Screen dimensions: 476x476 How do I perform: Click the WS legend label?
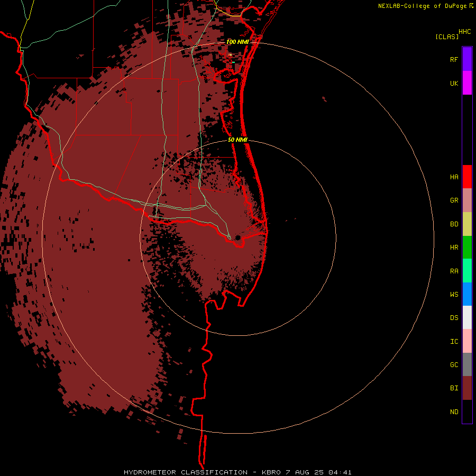[x=454, y=295]
